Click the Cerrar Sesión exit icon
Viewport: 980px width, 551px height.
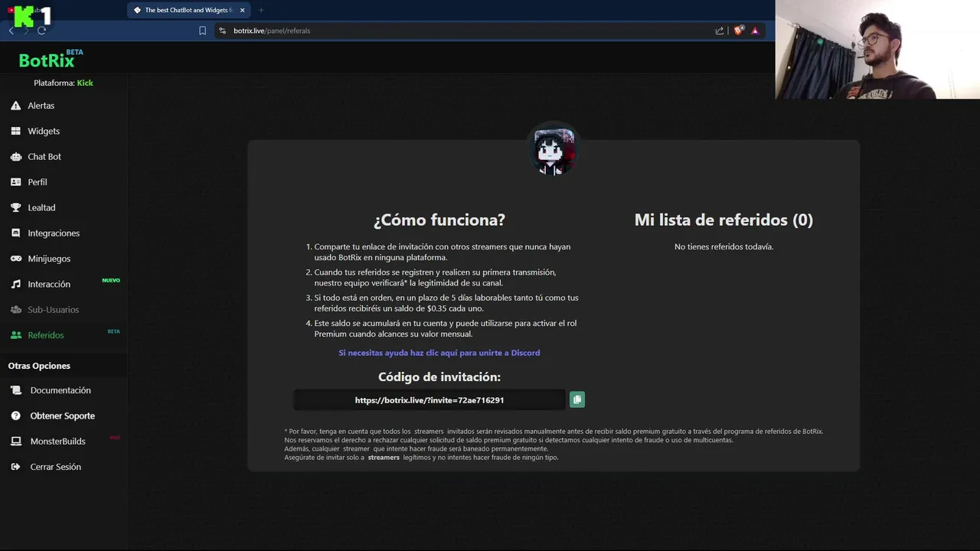(15, 467)
